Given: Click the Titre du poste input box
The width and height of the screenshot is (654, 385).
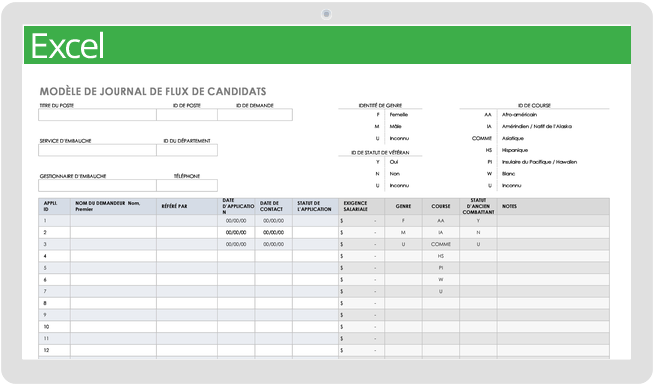Looking at the screenshot, I should point(97,115).
